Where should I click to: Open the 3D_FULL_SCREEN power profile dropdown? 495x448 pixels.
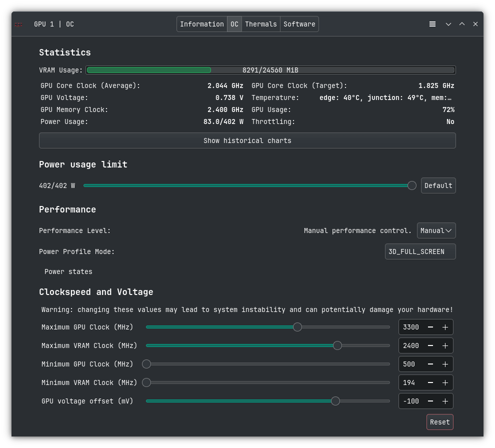click(x=420, y=251)
